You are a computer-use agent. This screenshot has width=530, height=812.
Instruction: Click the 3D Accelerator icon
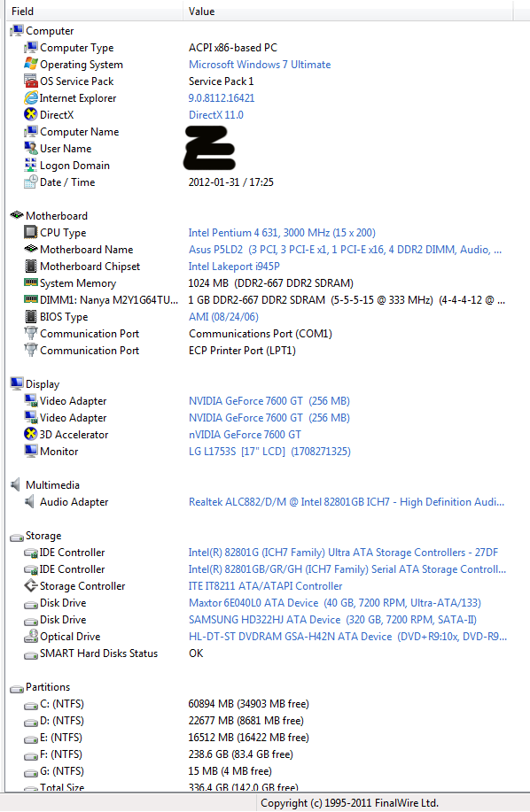click(x=30, y=434)
